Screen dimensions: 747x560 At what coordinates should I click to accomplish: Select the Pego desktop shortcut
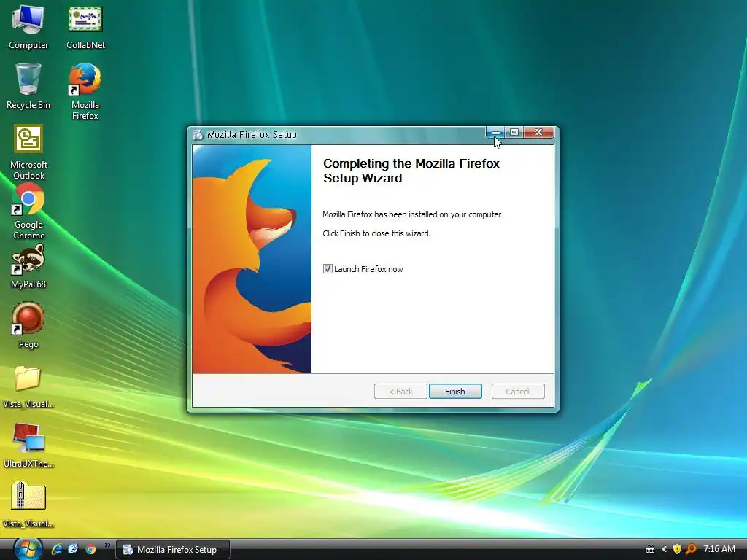click(x=28, y=326)
